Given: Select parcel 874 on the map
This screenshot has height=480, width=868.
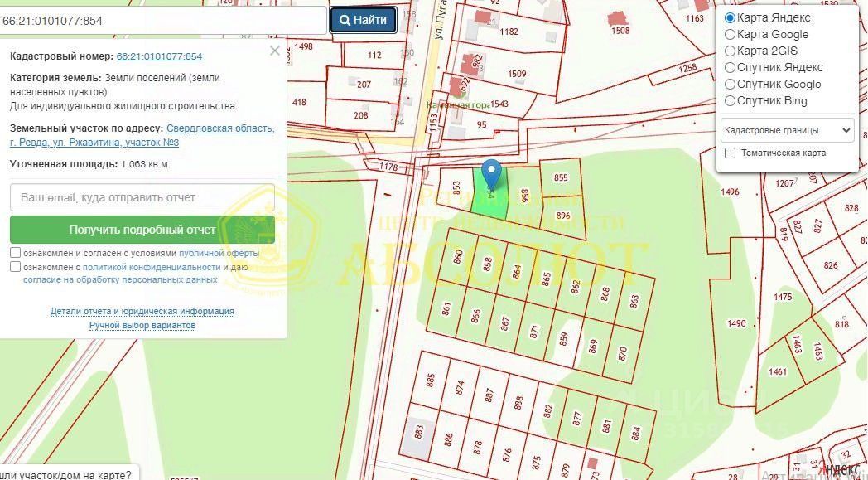Looking at the screenshot, I should (x=460, y=387).
